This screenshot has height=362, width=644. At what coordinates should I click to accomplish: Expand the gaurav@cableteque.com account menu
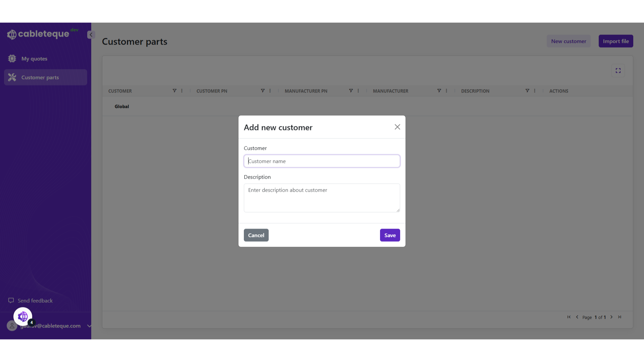[89, 325]
